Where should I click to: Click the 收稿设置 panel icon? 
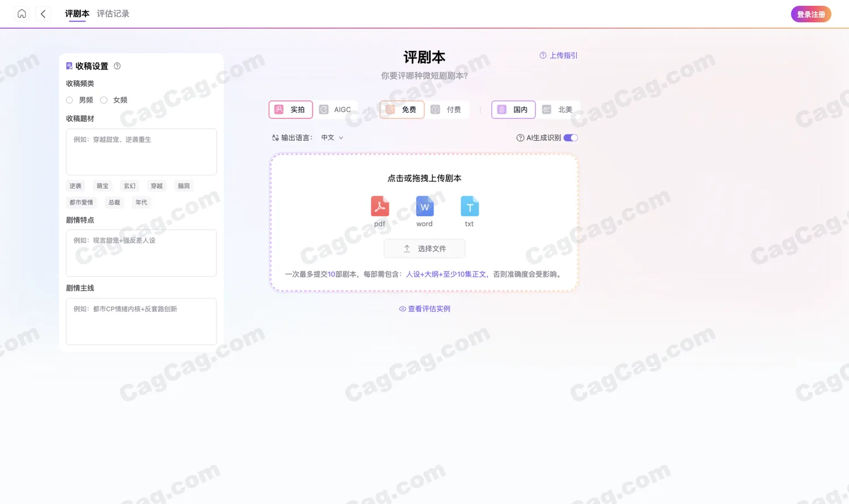[x=69, y=66]
